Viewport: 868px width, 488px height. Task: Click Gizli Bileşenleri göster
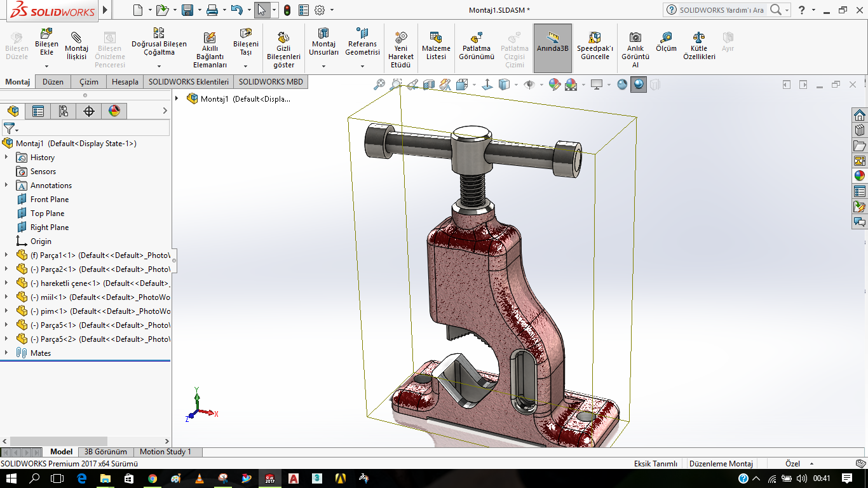click(x=283, y=50)
